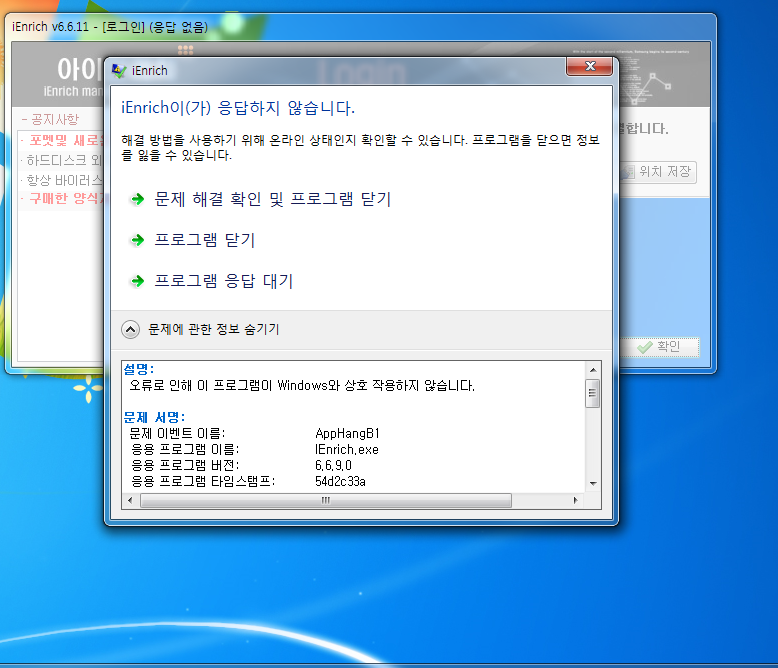Click green arrow beside '프로그램 닫기'

[138, 241]
